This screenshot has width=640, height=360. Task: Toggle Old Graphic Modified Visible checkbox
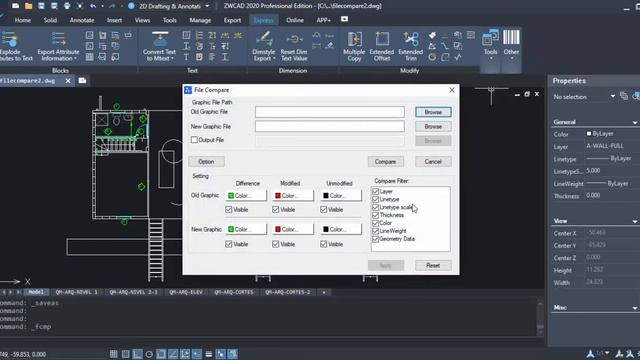pyautogui.click(x=276, y=209)
